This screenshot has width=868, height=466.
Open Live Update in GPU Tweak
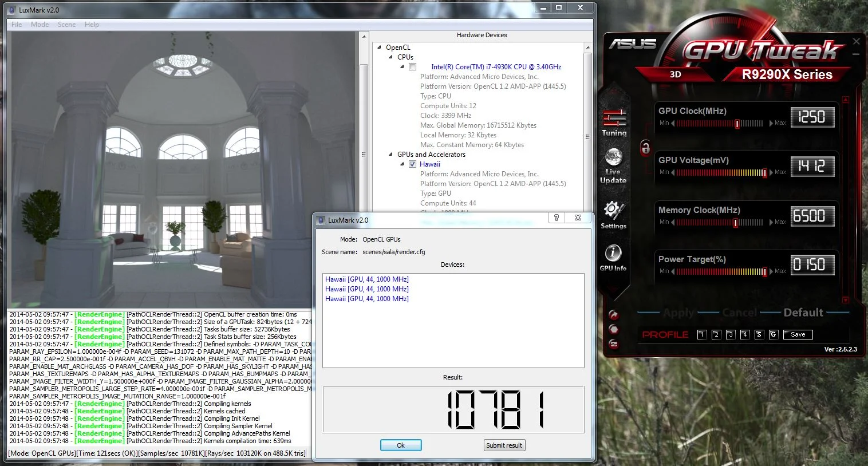[x=613, y=166]
